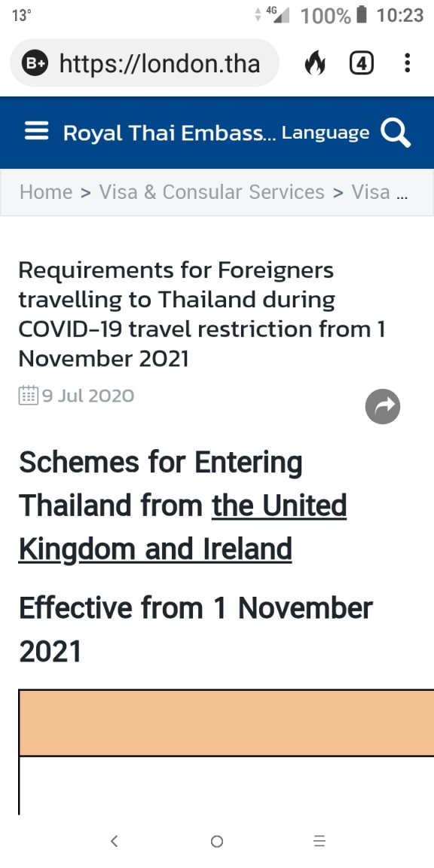Tap the United Kingdom and Ireland link
This screenshot has width=434, height=868.
pos(182,527)
